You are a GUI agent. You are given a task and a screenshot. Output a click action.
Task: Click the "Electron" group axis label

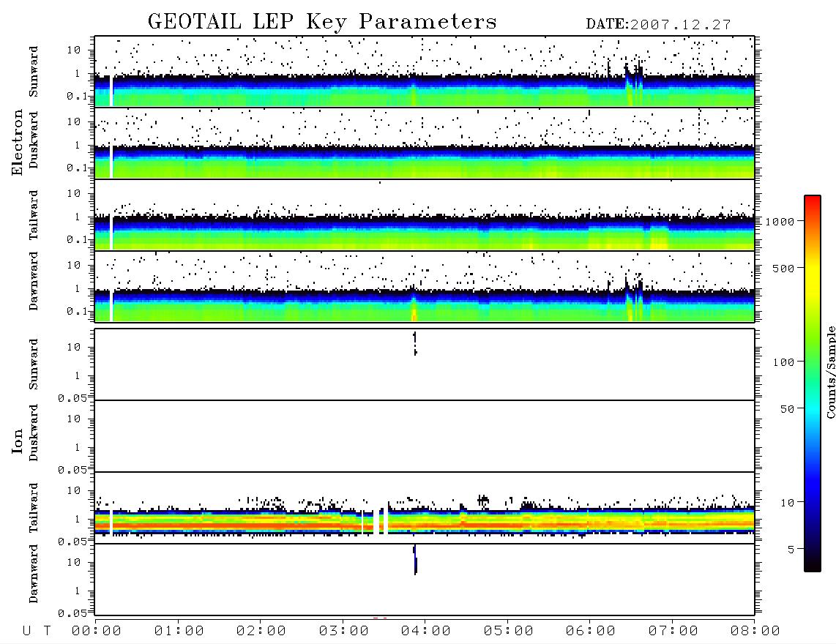click(x=17, y=142)
